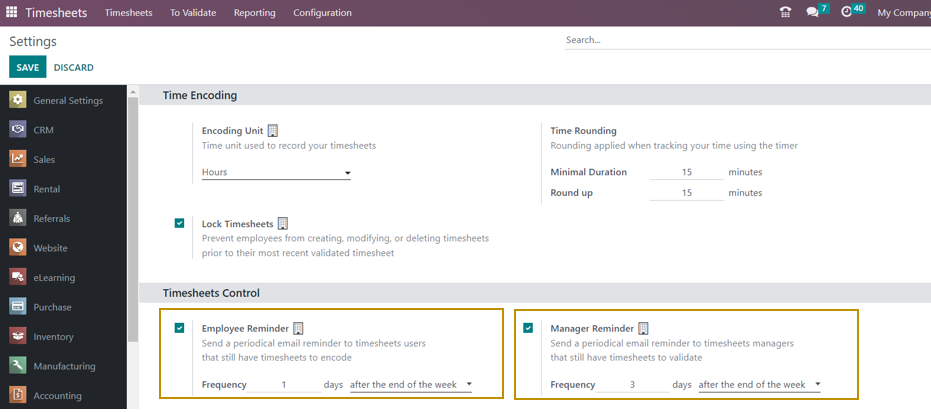Select the Website sidebar icon
The height and width of the screenshot is (412, 931).
(18, 248)
